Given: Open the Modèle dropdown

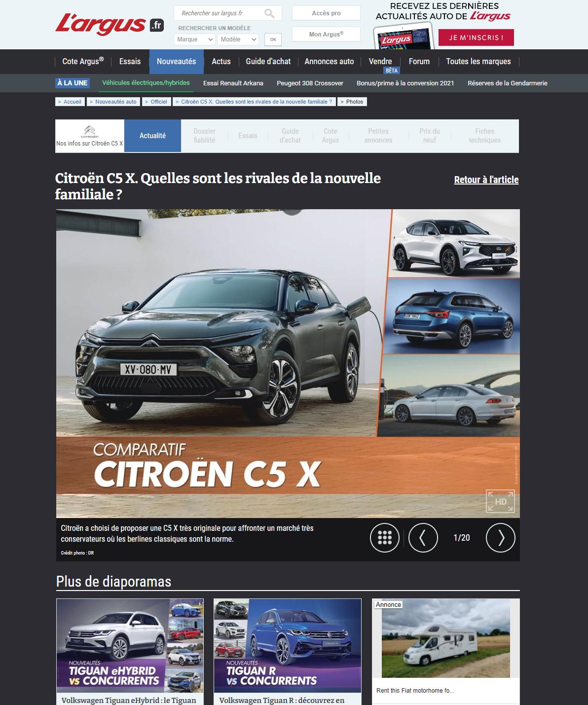Looking at the screenshot, I should pos(238,39).
